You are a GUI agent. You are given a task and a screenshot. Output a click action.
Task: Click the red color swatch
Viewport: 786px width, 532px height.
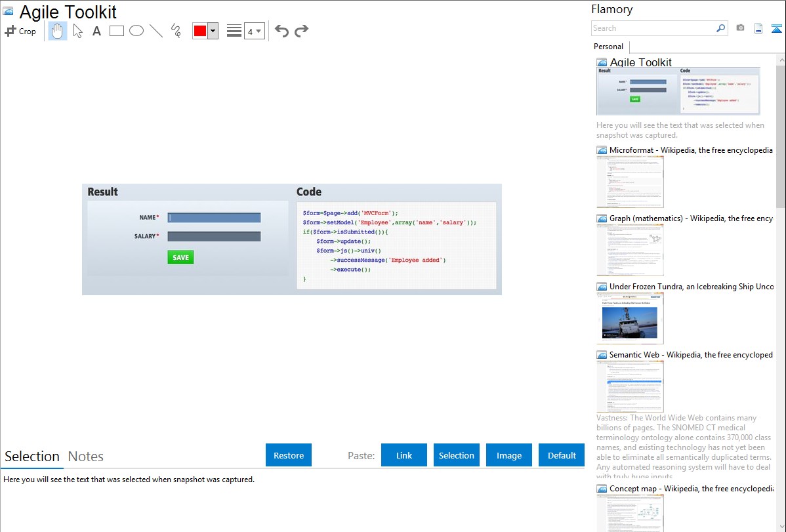pos(200,31)
